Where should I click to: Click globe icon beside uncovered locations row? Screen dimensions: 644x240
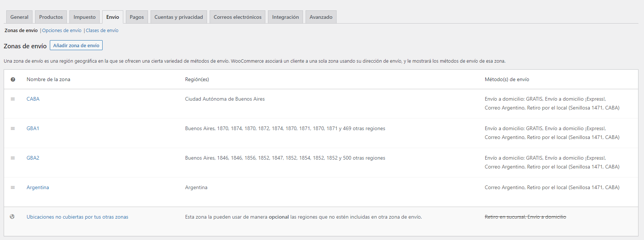[12, 217]
